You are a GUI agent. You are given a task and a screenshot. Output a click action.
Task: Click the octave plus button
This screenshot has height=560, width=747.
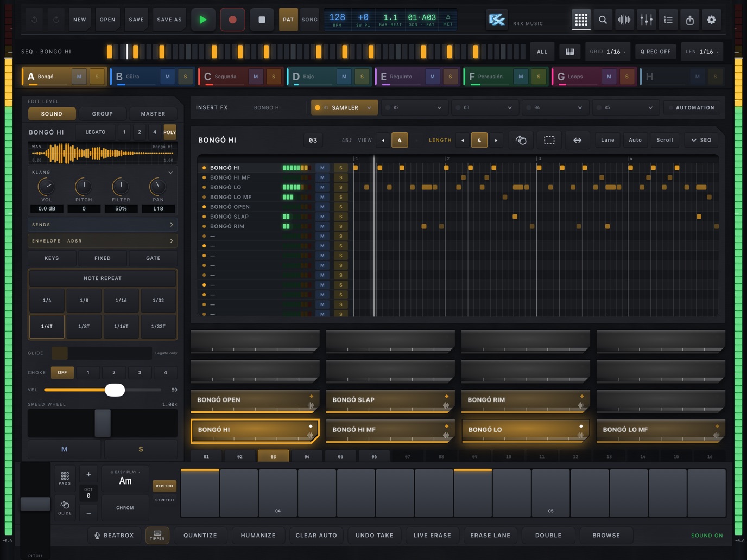tap(88, 474)
